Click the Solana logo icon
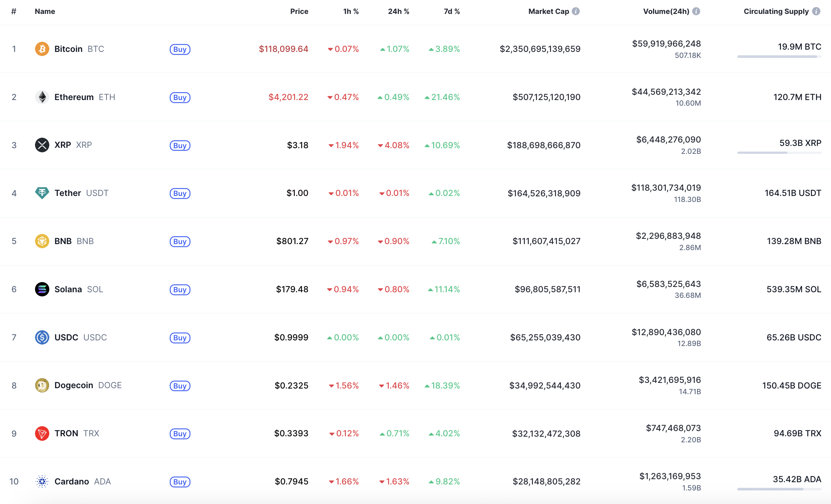The width and height of the screenshot is (831, 504). tap(42, 289)
